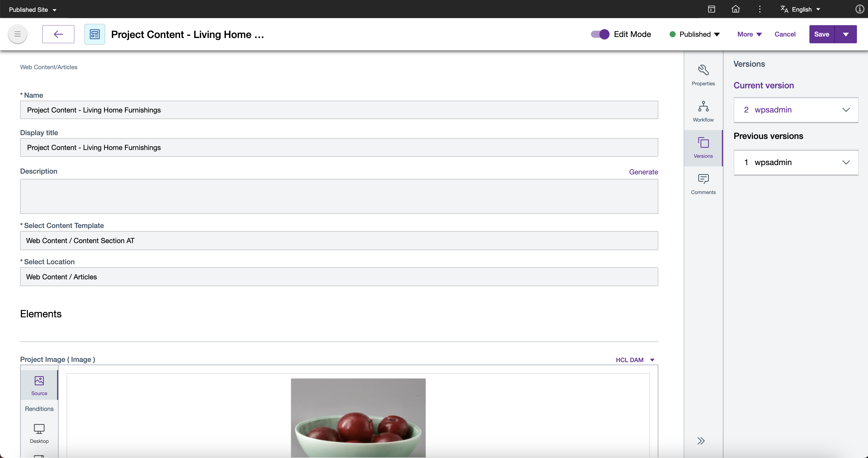Open the Published status dropdown
This screenshot has width=868, height=458.
pos(695,34)
